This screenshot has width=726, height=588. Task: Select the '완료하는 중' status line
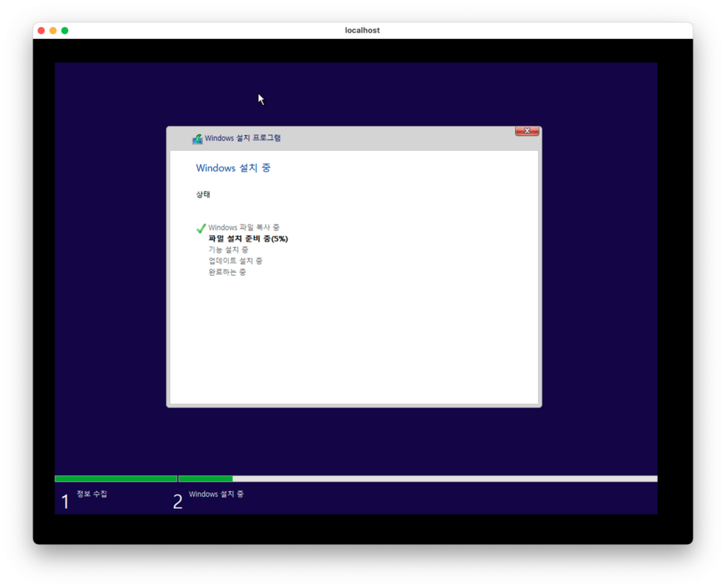(x=227, y=272)
